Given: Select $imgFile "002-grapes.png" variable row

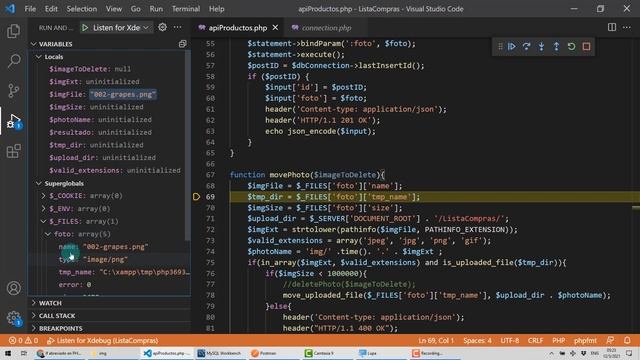Looking at the screenshot, I should (107, 94).
